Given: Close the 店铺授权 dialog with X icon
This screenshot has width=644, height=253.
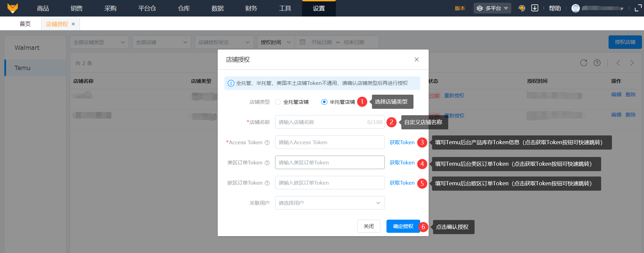Looking at the screenshot, I should coord(417,60).
